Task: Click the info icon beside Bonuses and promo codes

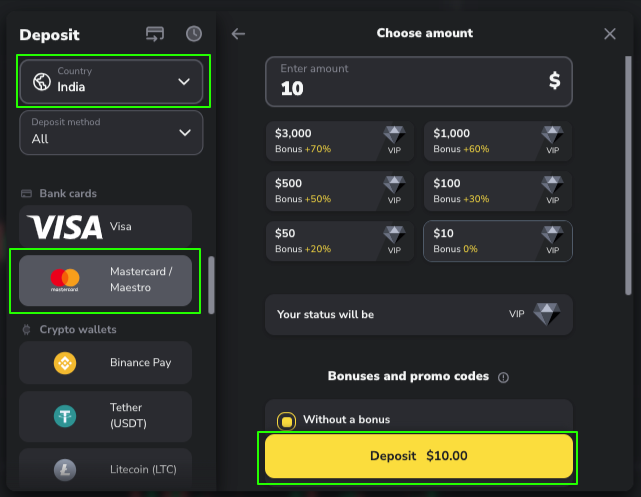Action: pyautogui.click(x=503, y=377)
